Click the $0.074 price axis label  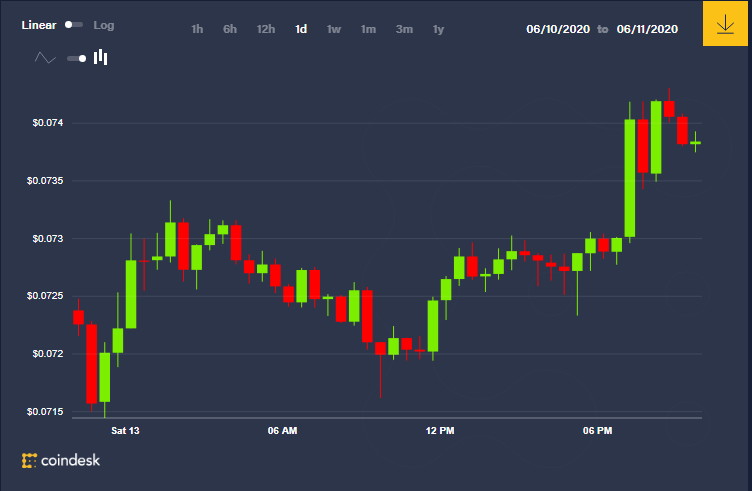pos(48,123)
